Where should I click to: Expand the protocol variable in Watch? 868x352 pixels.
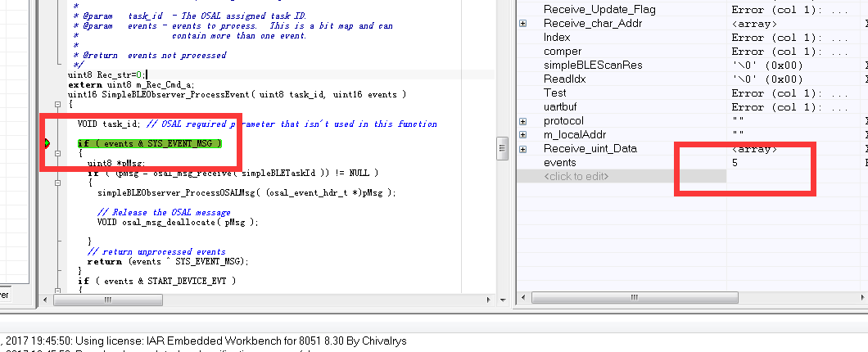523,120
